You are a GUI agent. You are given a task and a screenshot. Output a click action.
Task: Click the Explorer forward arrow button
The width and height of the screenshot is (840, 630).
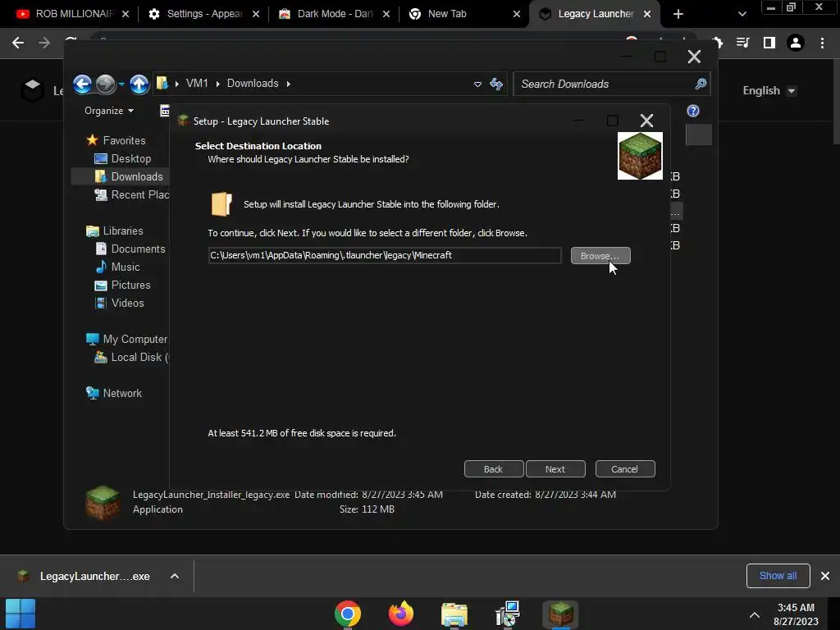click(x=106, y=84)
